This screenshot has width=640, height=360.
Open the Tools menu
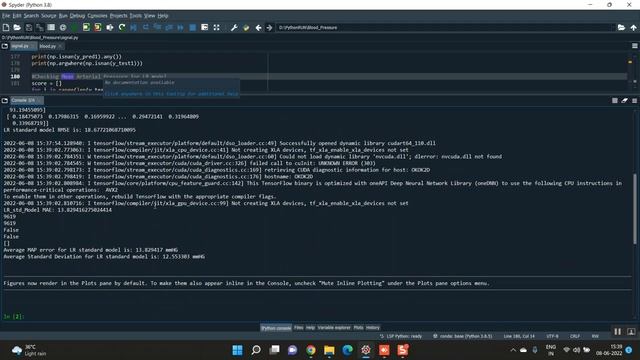[136, 16]
